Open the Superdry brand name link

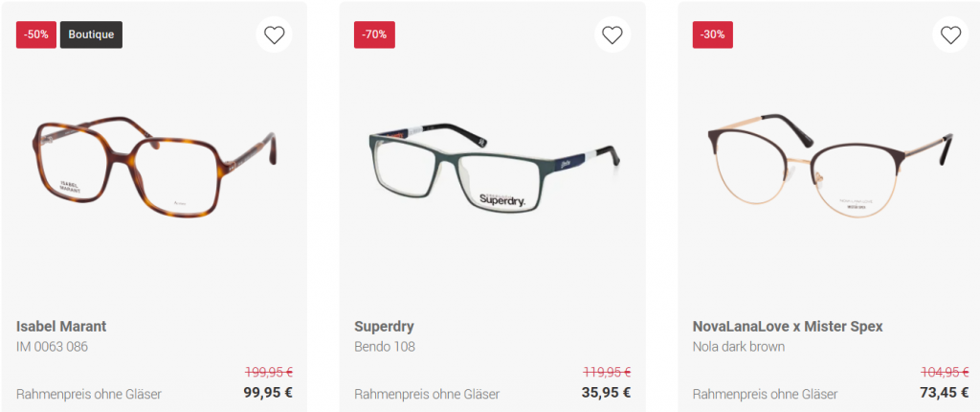[384, 327]
